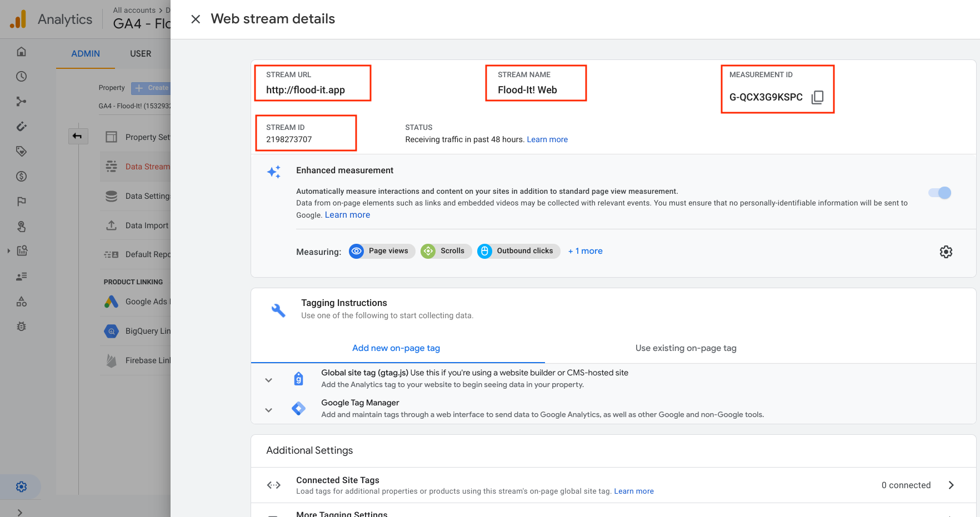The width and height of the screenshot is (980, 517).
Task: Copy the measurement ID G-QCX3G9KSPC
Action: click(x=817, y=97)
